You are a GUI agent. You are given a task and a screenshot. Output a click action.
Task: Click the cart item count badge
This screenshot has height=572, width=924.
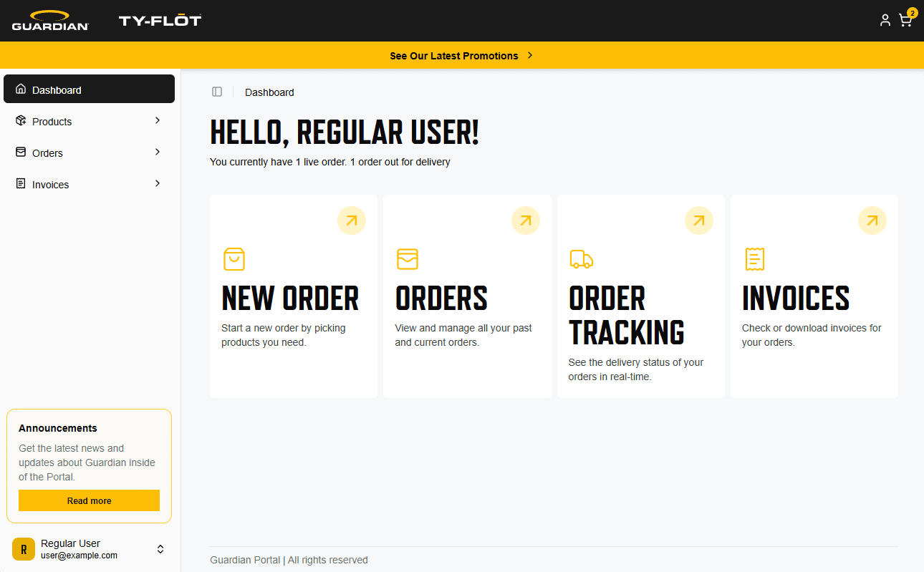[912, 12]
